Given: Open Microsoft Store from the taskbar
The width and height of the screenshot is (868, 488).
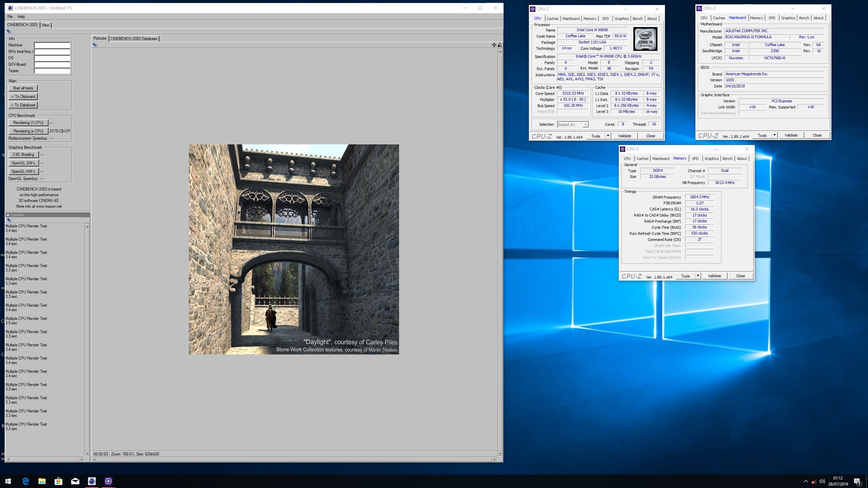Looking at the screenshot, I should [58, 481].
